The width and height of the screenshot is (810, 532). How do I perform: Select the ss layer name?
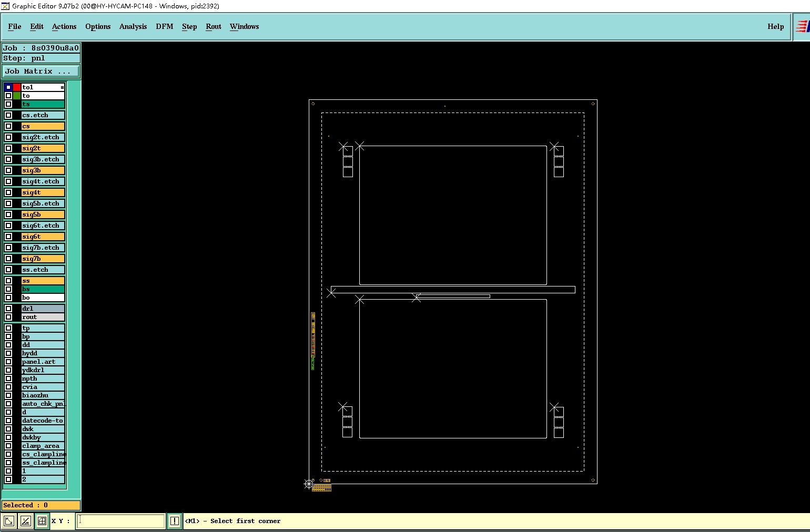(x=43, y=281)
